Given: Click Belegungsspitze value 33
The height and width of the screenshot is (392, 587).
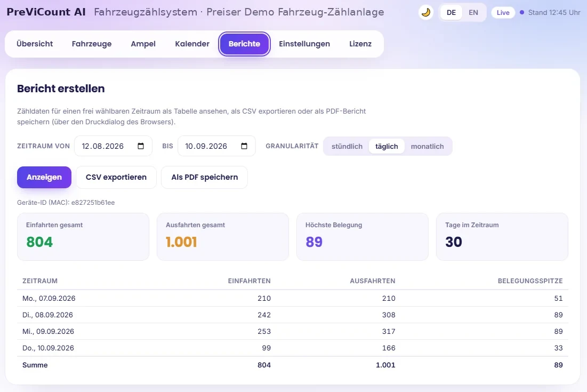Looking at the screenshot, I should tap(558, 348).
